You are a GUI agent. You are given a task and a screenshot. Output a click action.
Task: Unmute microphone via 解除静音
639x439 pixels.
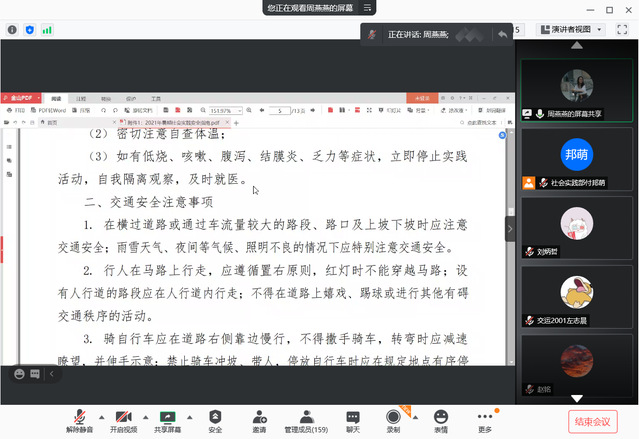click(x=79, y=420)
